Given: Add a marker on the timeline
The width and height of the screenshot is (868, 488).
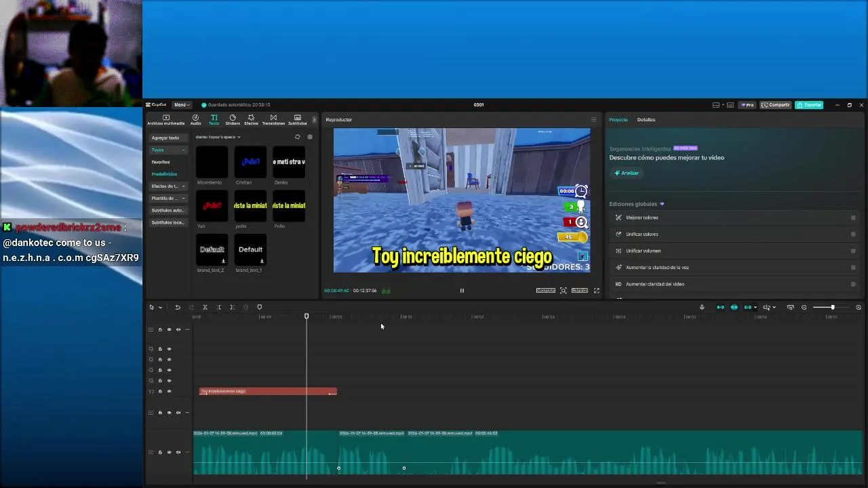Looking at the screenshot, I should [259, 308].
